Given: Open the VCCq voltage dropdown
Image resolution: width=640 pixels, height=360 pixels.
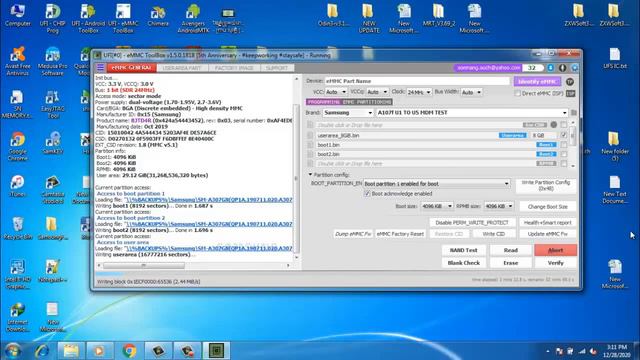Looking at the screenshot, I should [377, 92].
